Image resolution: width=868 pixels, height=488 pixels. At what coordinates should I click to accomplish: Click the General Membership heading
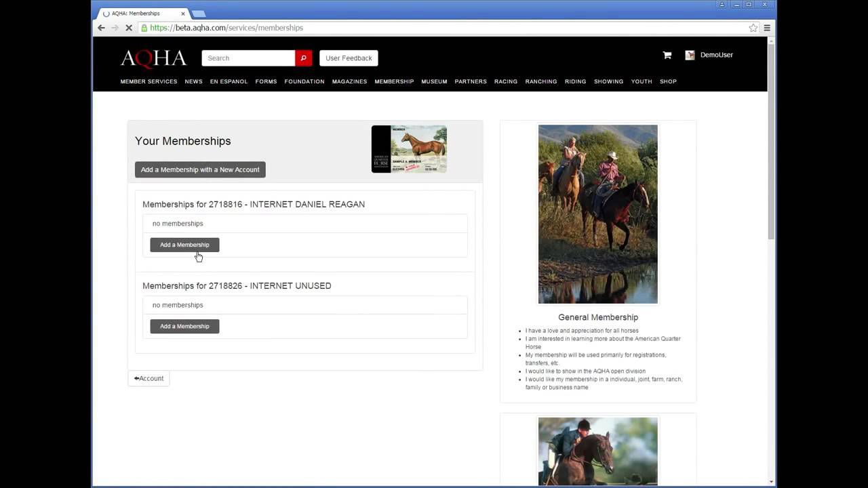(x=598, y=317)
